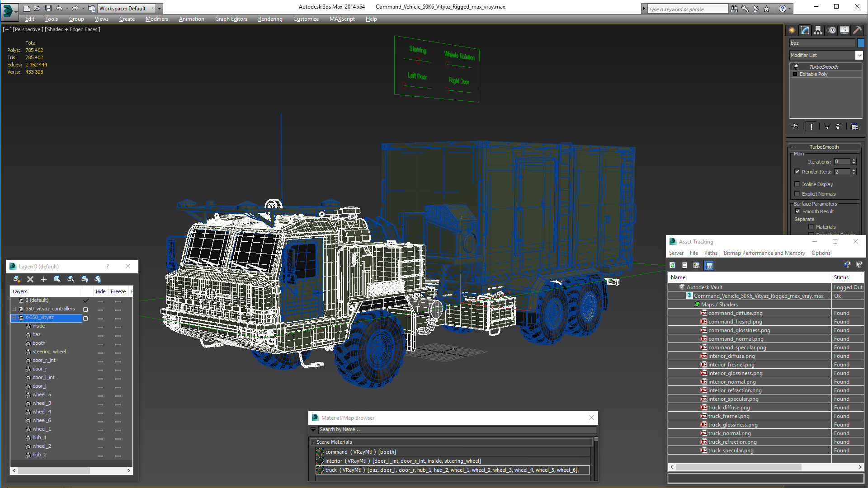This screenshot has height=488, width=868.
Task: Open the Graph Editors menu
Action: click(x=231, y=19)
